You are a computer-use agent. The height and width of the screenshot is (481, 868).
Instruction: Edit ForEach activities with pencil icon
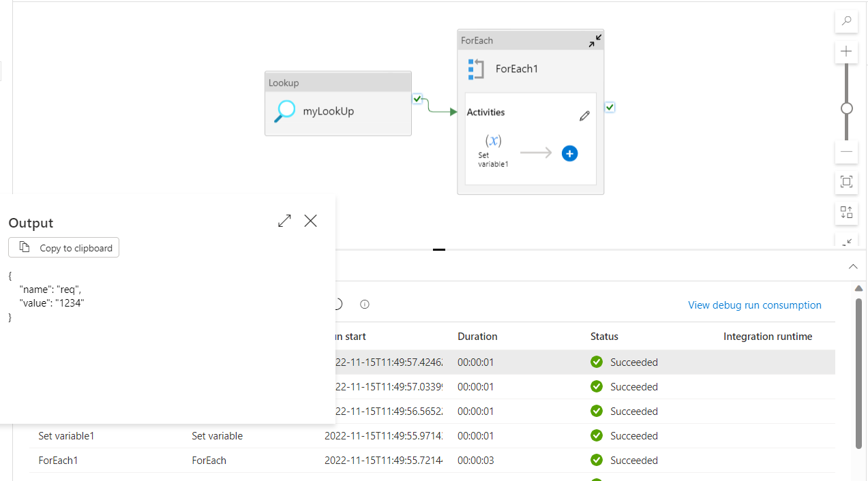(584, 117)
